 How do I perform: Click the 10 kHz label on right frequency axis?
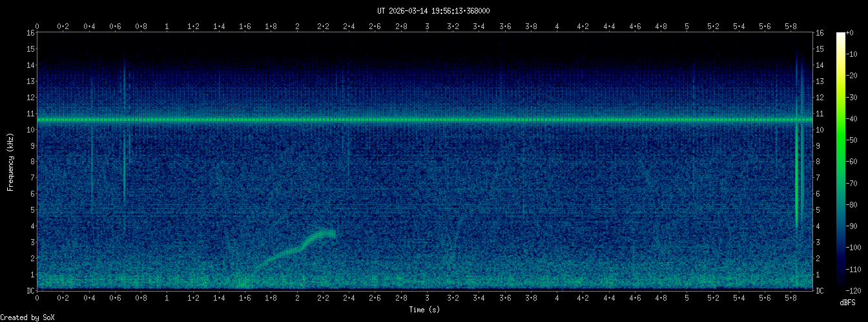[x=820, y=129]
